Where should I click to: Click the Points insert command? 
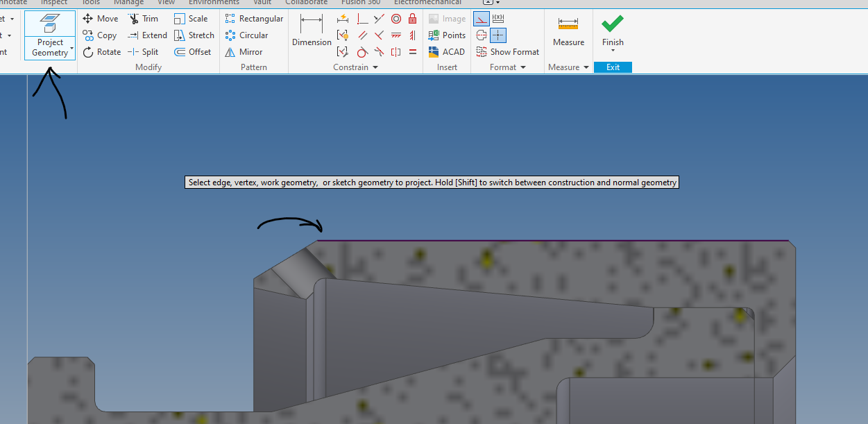click(447, 35)
